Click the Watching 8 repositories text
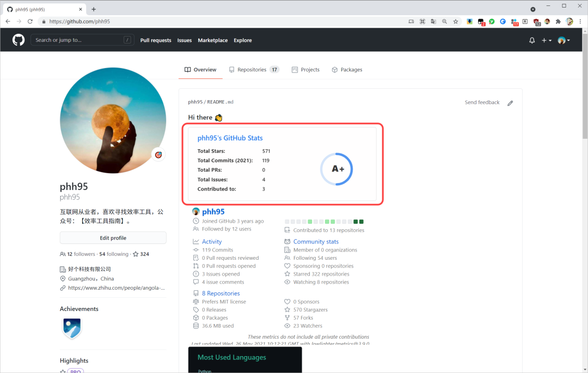588x373 pixels. (321, 282)
